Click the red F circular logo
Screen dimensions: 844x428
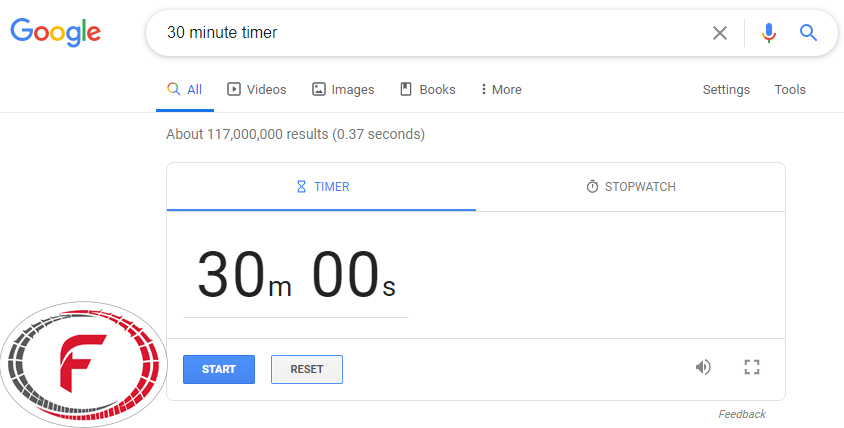(x=84, y=364)
